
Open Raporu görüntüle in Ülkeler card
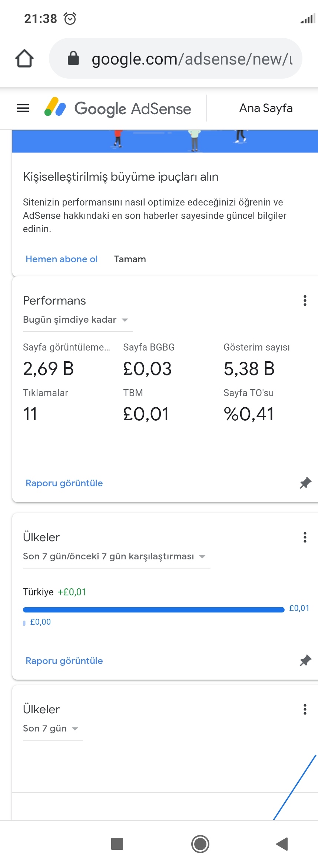coord(64,661)
